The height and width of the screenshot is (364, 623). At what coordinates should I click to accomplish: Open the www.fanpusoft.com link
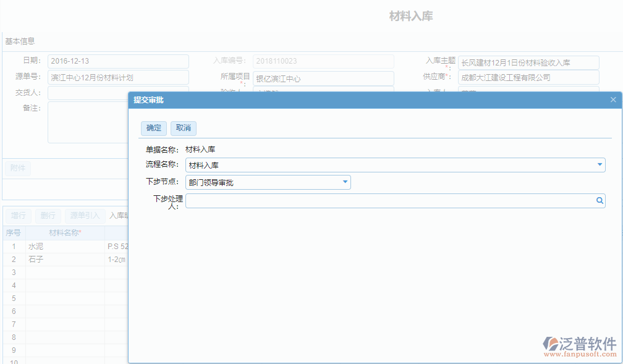tap(581, 355)
